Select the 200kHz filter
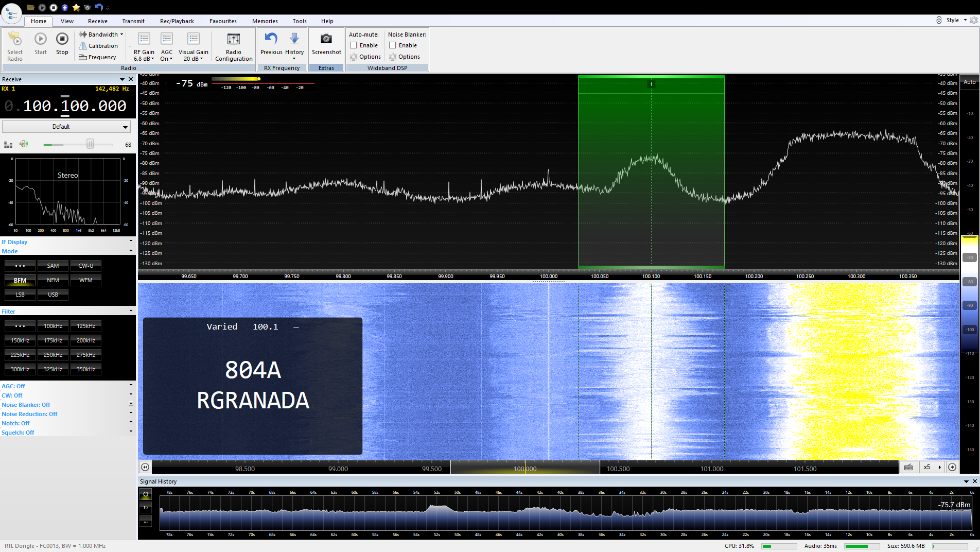Image resolution: width=980 pixels, height=552 pixels. coord(86,340)
